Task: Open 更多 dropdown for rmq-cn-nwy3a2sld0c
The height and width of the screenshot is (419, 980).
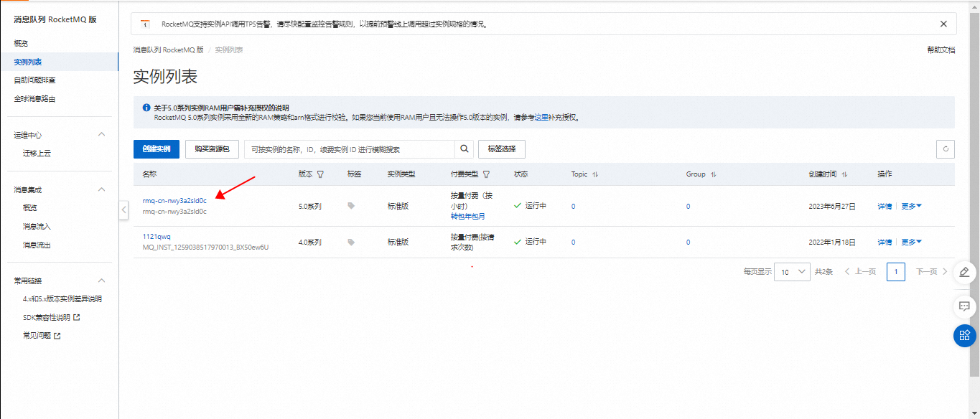Action: (911, 206)
